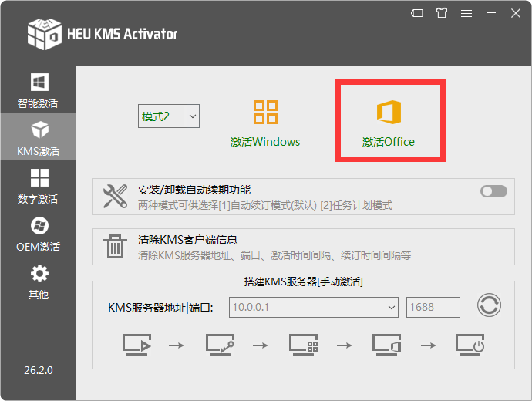Click the start server monitor play icon
Image resolution: width=532 pixels, height=401 pixels.
[136, 345]
